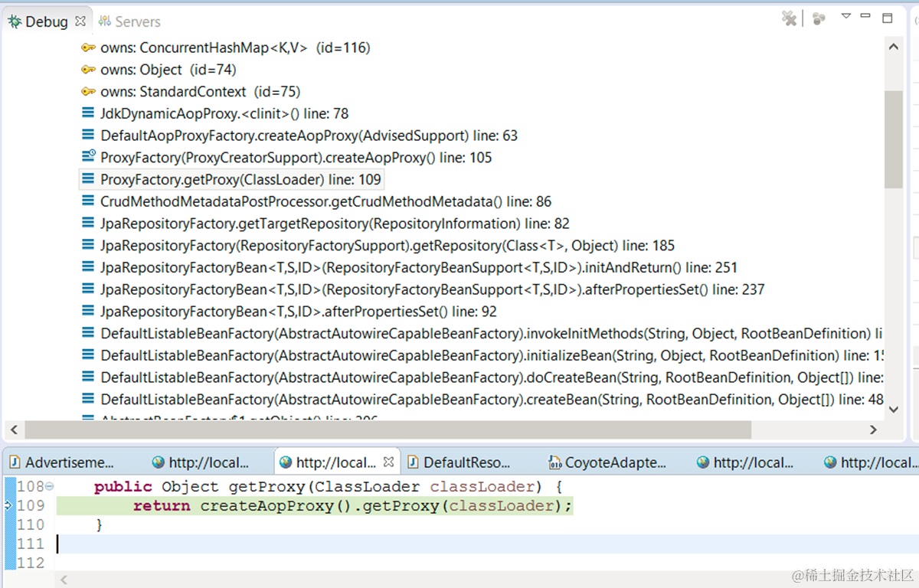Image resolution: width=919 pixels, height=588 pixels.
Task: Click the 'classLoader' parameter name on line 108
Action: [x=482, y=486]
